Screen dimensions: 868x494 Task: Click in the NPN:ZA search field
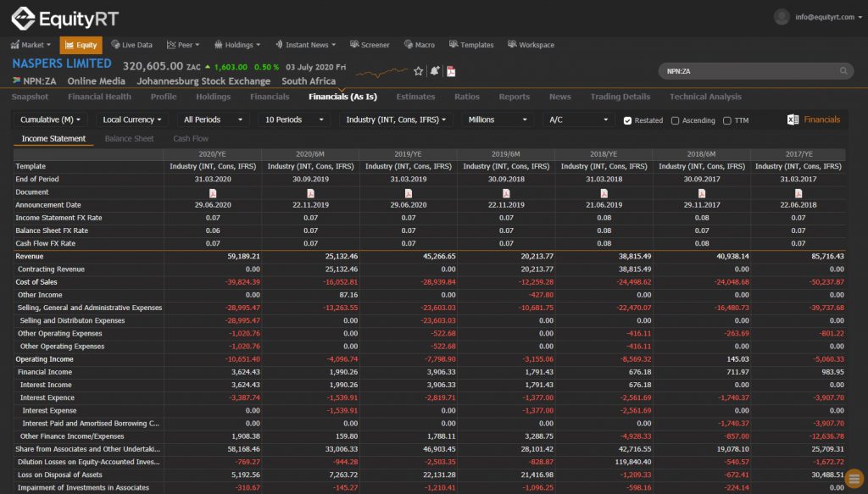point(755,71)
